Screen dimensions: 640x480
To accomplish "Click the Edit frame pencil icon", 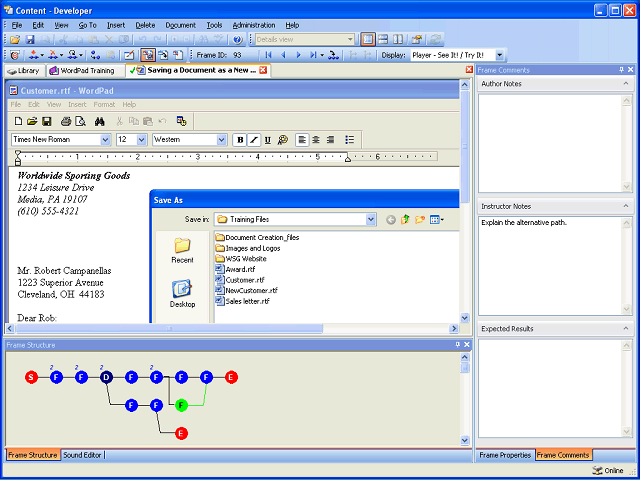I will click(x=129, y=55).
